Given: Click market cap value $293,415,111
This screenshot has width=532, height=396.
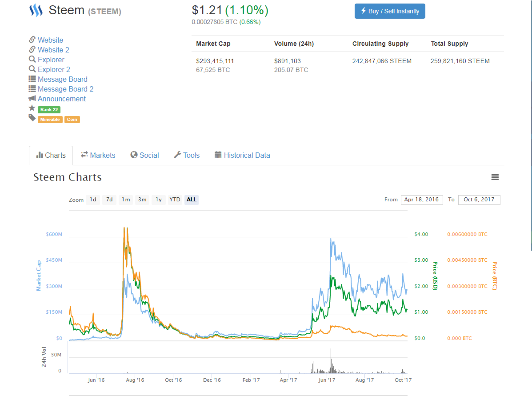Looking at the screenshot, I should pos(215,61).
